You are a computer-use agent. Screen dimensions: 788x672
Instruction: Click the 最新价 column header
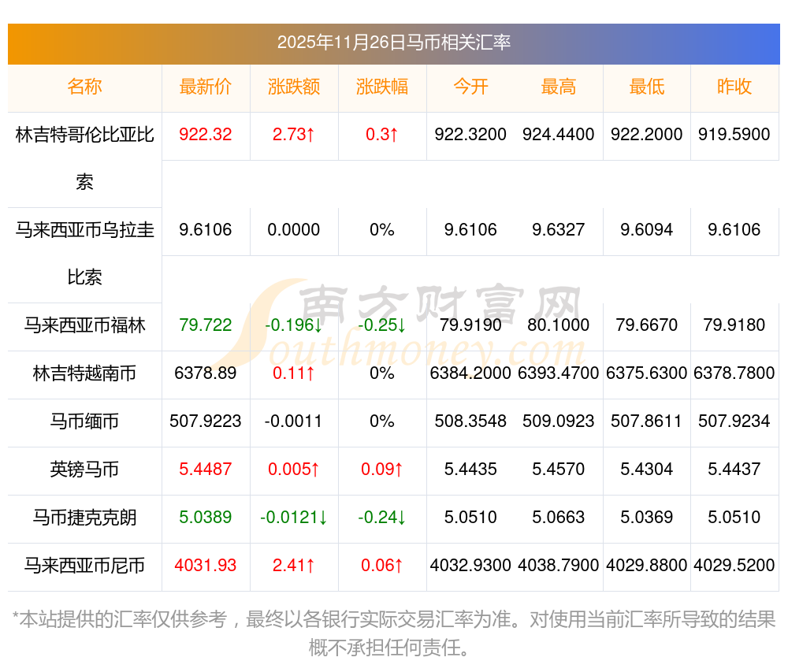click(206, 87)
